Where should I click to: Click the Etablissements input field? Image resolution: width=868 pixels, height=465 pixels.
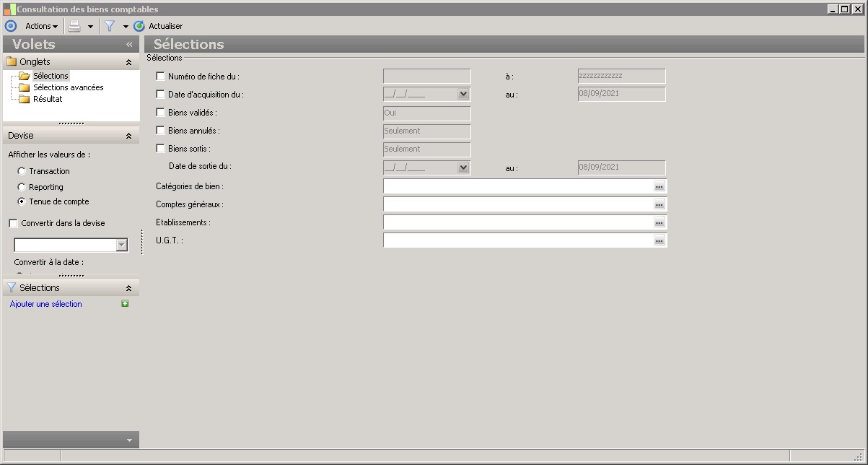518,222
